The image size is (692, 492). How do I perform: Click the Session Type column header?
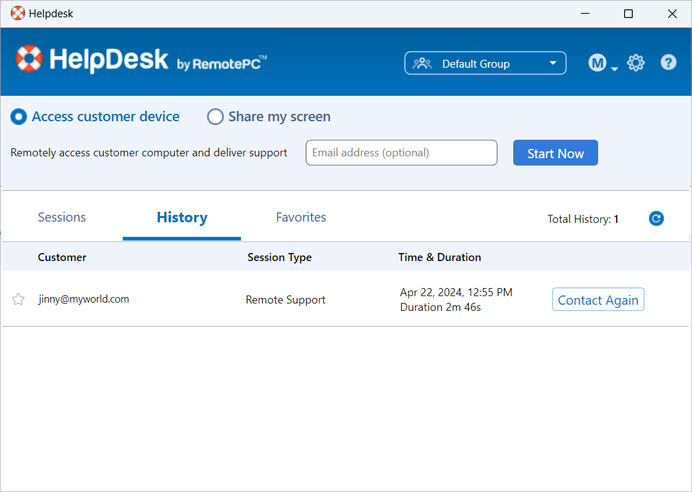tap(279, 257)
